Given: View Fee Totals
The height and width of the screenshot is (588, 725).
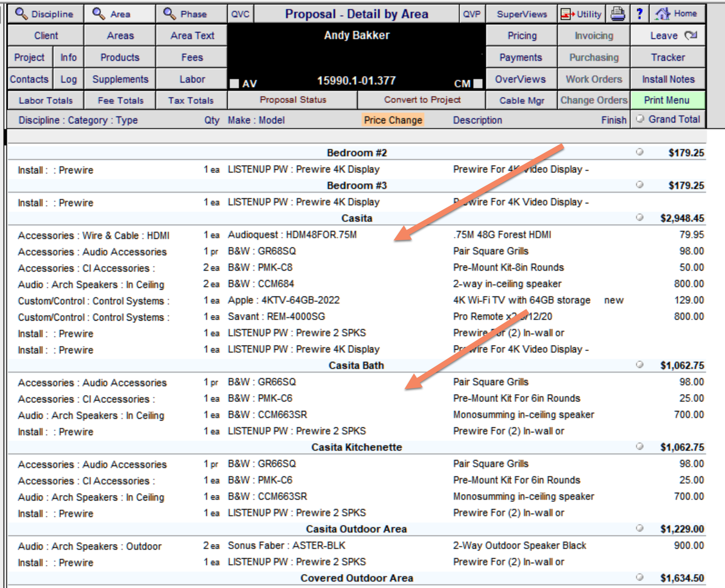Looking at the screenshot, I should [x=120, y=100].
